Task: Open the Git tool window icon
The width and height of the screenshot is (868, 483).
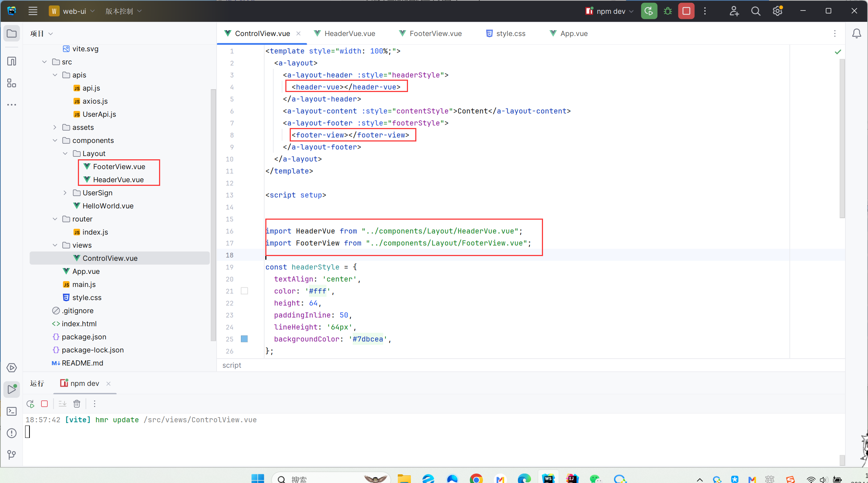Action: 12,455
